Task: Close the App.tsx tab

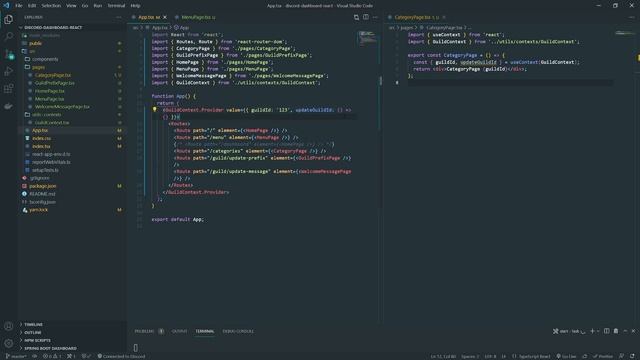Action: click(x=165, y=17)
